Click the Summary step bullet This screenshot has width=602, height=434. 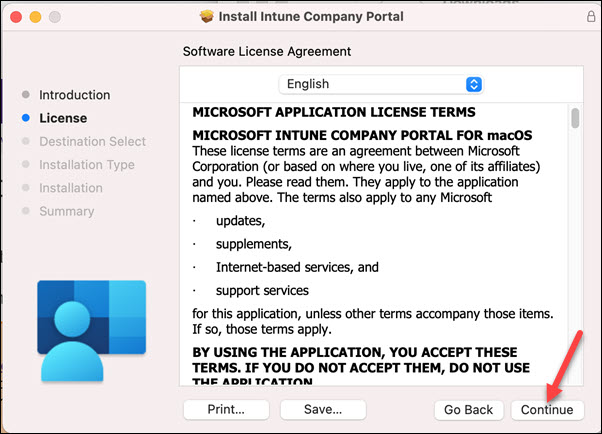[x=26, y=210]
